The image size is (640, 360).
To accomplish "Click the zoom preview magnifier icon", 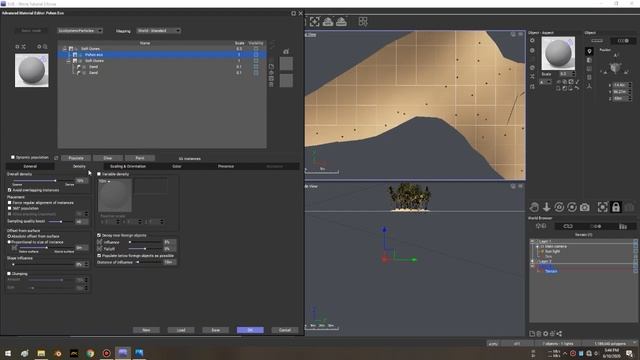I will 45,47.
